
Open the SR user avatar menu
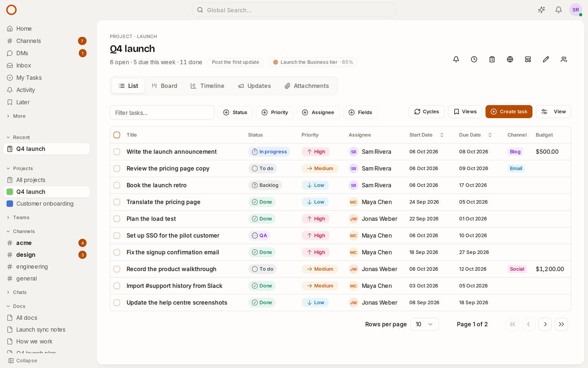point(576,10)
